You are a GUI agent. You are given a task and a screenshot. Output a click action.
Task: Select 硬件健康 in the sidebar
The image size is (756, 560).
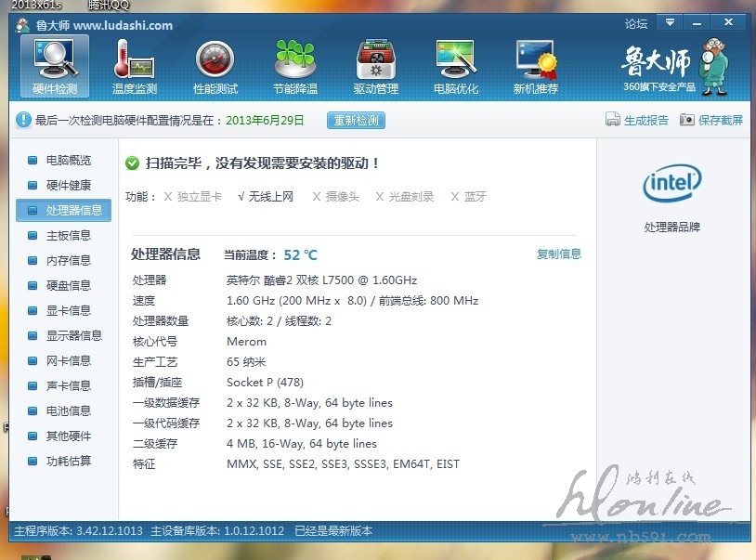coord(68,186)
